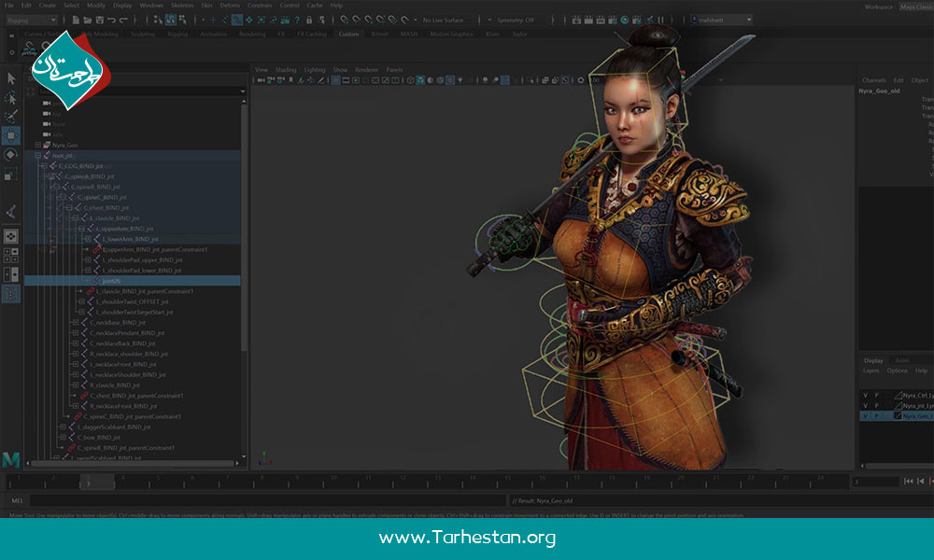934x560 pixels.
Task: Open a scene with the folder icon
Action: click(88, 21)
